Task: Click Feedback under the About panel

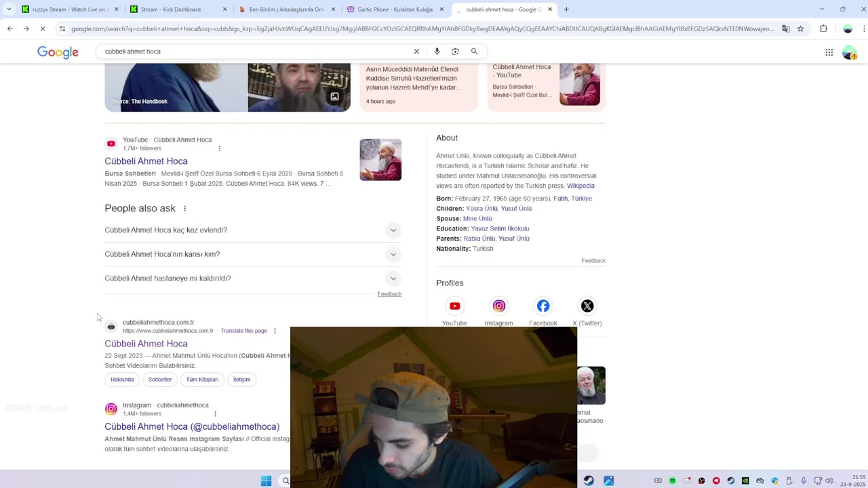Action: pyautogui.click(x=593, y=261)
